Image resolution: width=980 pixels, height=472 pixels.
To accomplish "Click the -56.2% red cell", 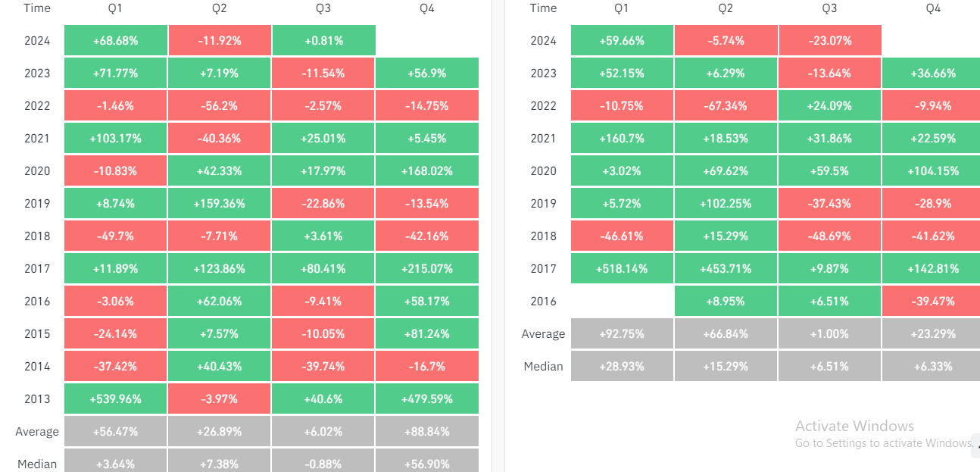I will (x=220, y=106).
